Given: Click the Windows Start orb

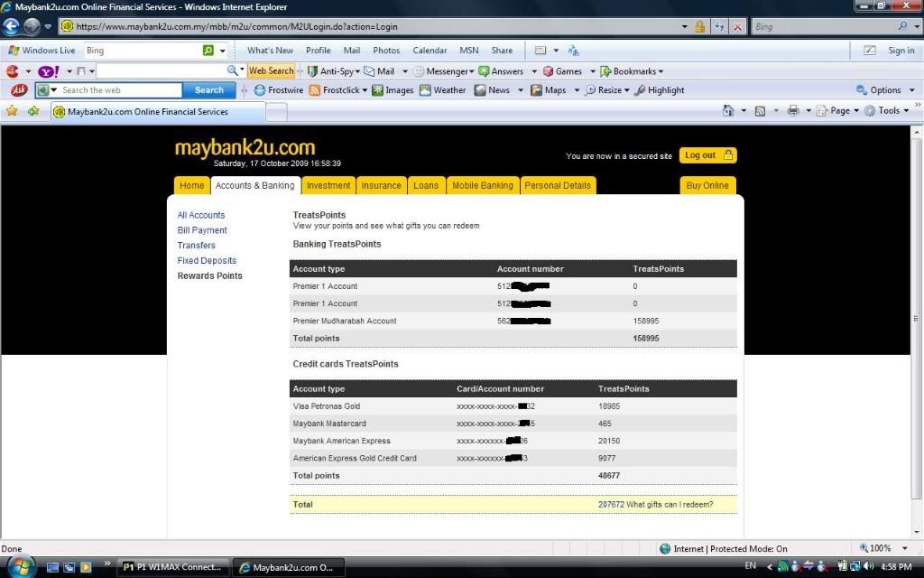Looking at the screenshot, I should 21,566.
